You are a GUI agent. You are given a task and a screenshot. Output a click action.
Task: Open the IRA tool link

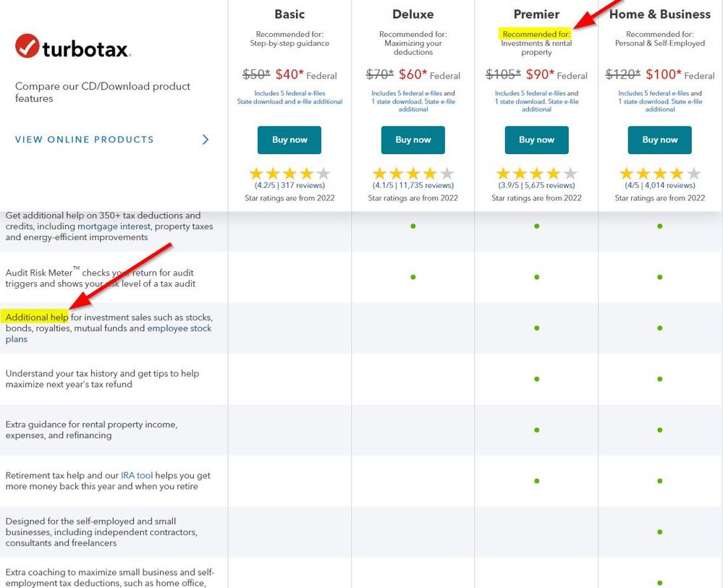[x=137, y=476]
